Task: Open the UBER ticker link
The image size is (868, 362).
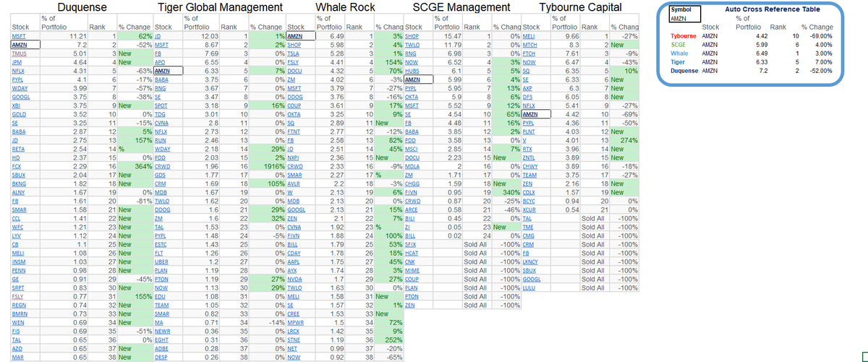Action: tap(161, 262)
